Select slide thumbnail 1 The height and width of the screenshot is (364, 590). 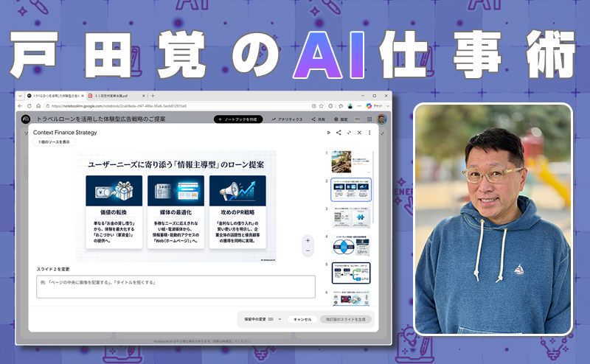click(x=351, y=161)
